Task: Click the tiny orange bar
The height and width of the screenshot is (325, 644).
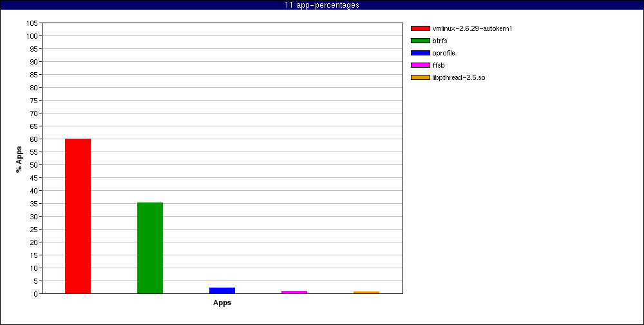Action: (x=366, y=293)
